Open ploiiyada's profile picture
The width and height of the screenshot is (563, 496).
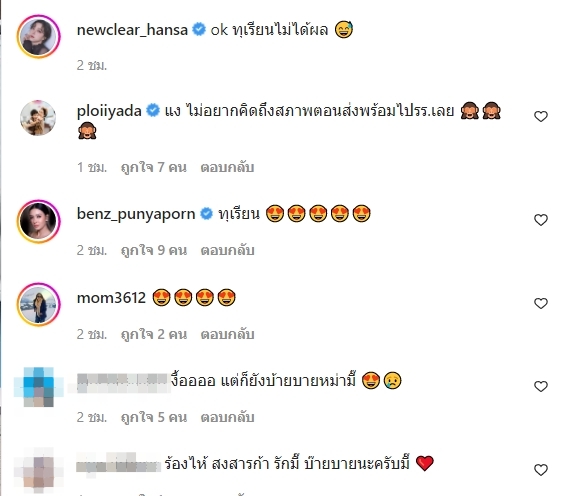click(x=38, y=118)
